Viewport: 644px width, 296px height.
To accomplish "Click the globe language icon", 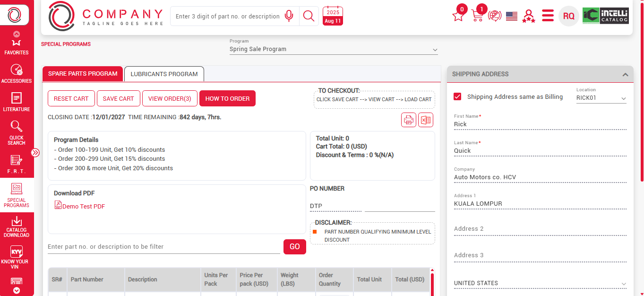I will [x=494, y=16].
